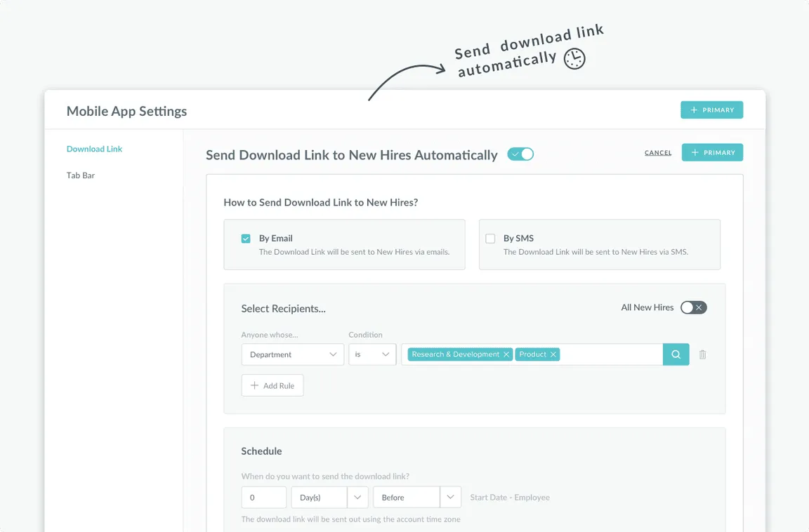Click the plus icon on Add Rule
The image size is (809, 532).
(254, 385)
